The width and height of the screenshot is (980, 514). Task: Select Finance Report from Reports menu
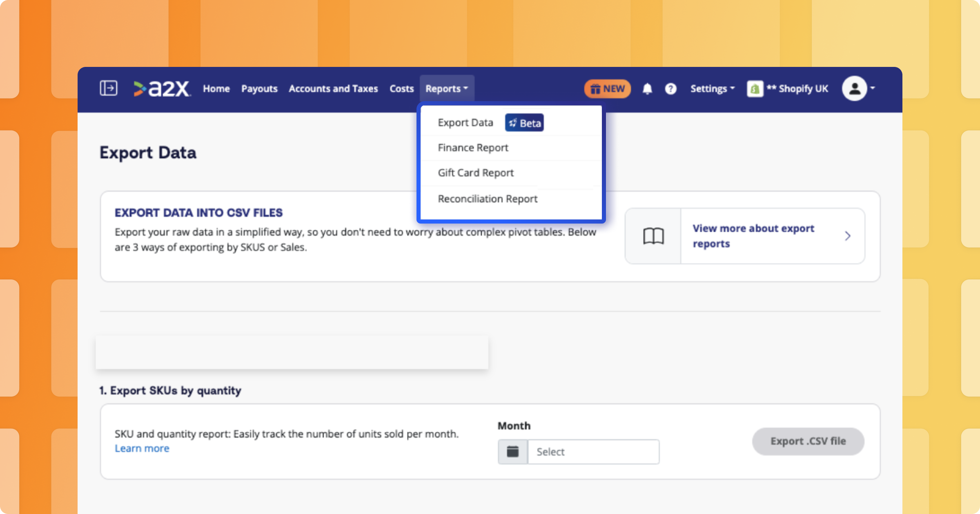tap(474, 148)
